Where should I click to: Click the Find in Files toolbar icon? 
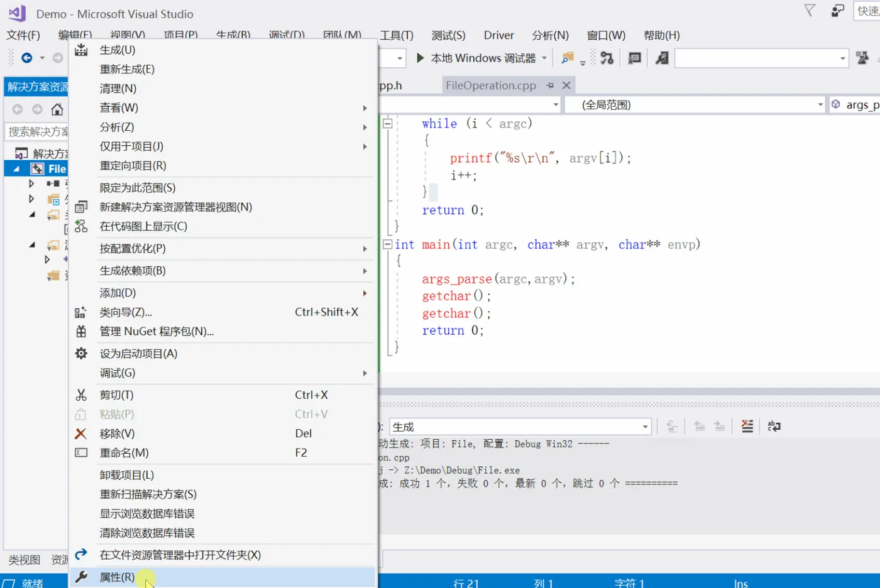[568, 58]
